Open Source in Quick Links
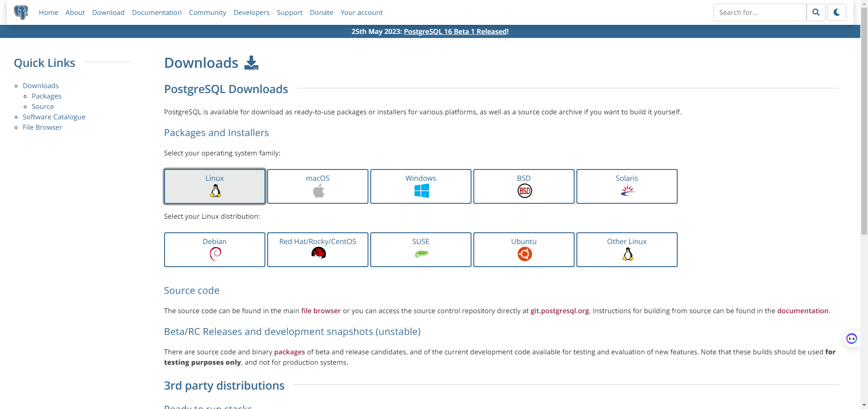Screen dimensions: 868x409 pos(42,107)
